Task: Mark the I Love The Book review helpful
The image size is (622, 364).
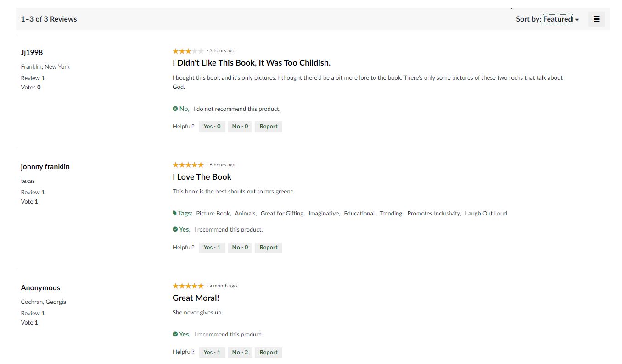Action: [212, 248]
